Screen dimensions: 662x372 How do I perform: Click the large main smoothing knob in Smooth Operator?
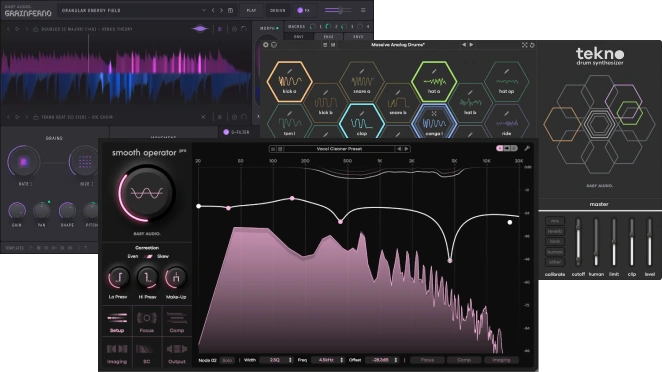146,194
